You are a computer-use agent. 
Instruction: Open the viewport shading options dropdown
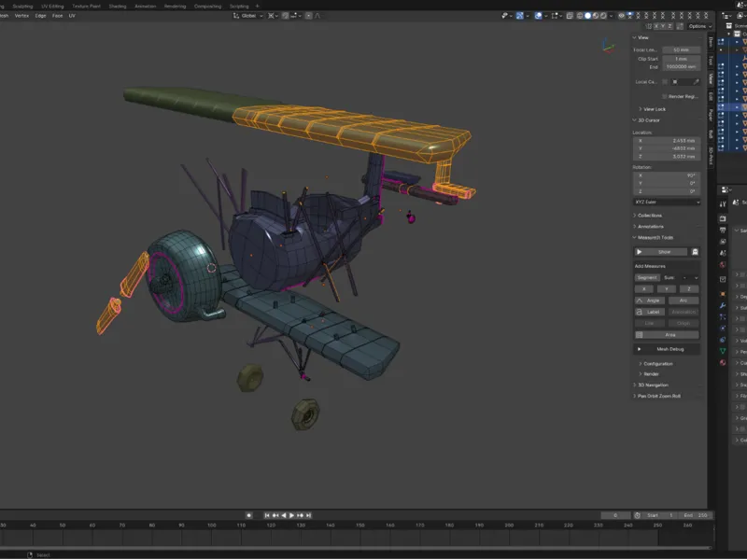point(612,16)
